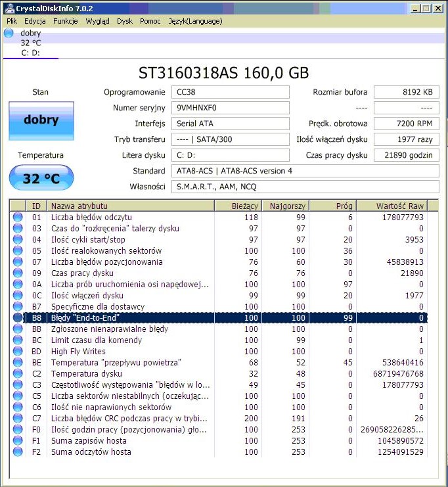
Task: Click status orb for attribute BD
Action: click(18, 351)
